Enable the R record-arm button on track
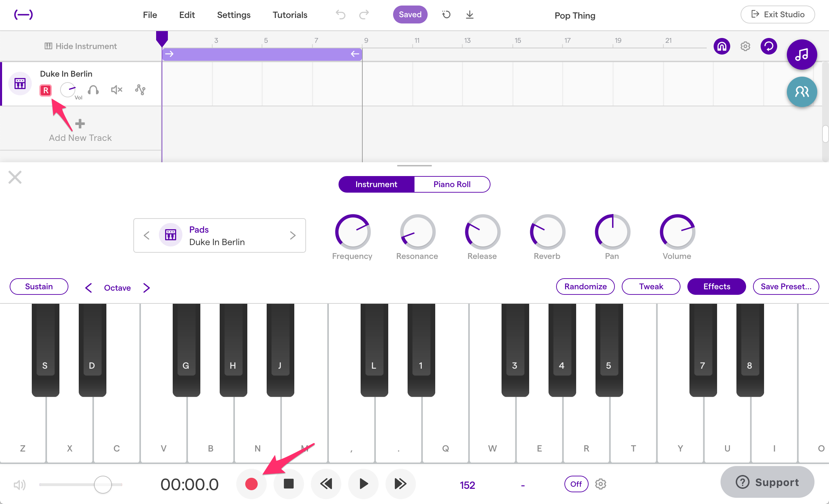This screenshot has width=829, height=504. pos(46,90)
